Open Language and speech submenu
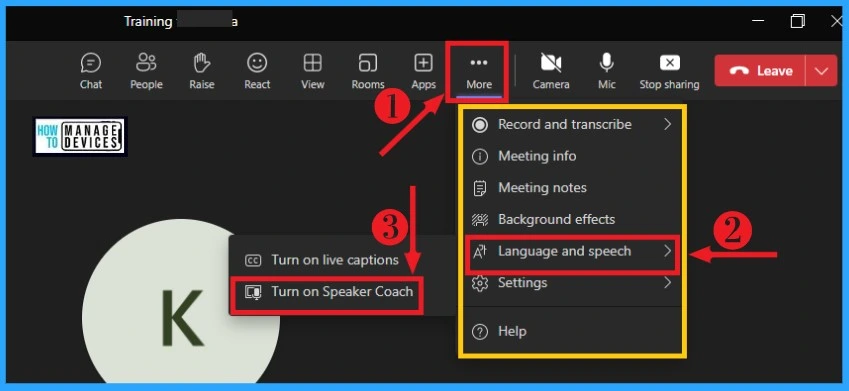 [x=572, y=253]
